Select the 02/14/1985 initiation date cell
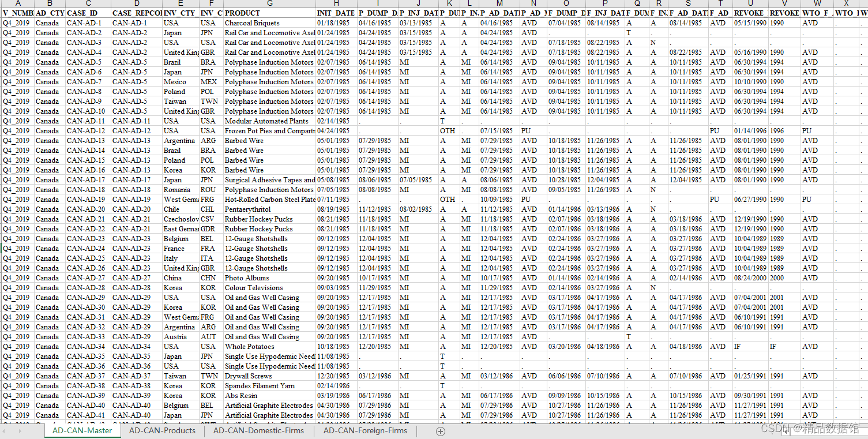 336,121
